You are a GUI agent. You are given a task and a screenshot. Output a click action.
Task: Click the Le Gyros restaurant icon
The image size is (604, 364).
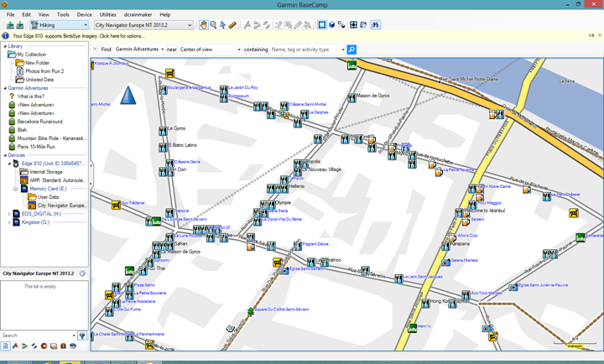coord(163,132)
